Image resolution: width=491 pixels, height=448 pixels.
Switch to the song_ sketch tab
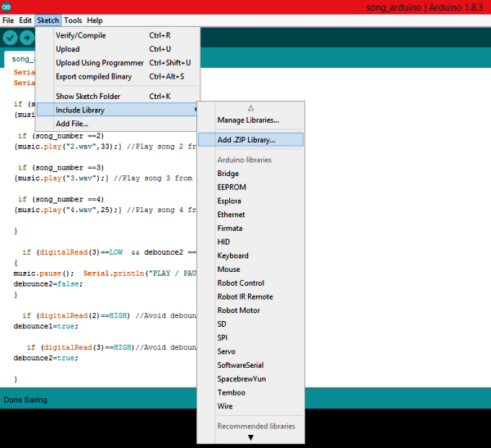(20, 59)
